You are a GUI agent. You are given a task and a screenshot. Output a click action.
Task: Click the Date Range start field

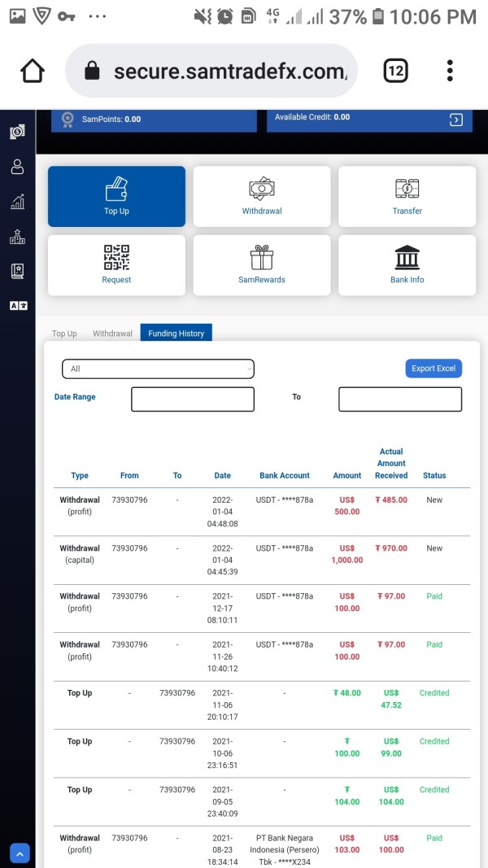[193, 399]
